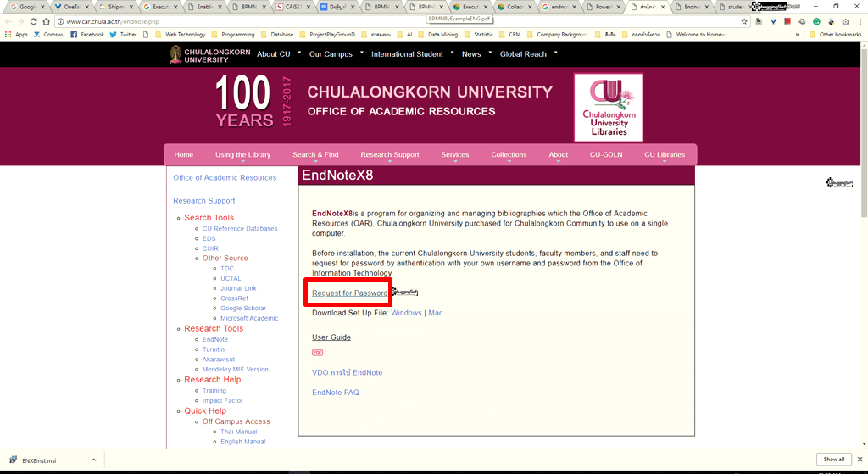Download the Windows set up file
This screenshot has width=868, height=474.
pyautogui.click(x=406, y=313)
